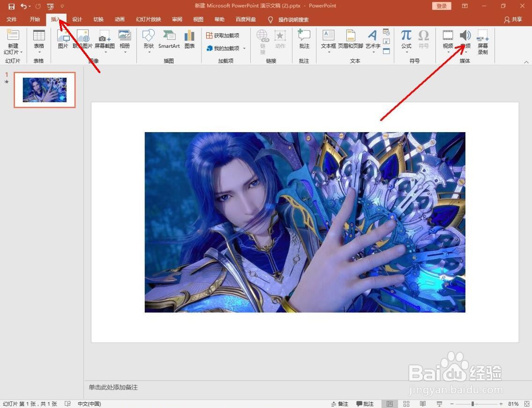Switch to the 设计 tab
The height and width of the screenshot is (408, 532).
(x=77, y=19)
